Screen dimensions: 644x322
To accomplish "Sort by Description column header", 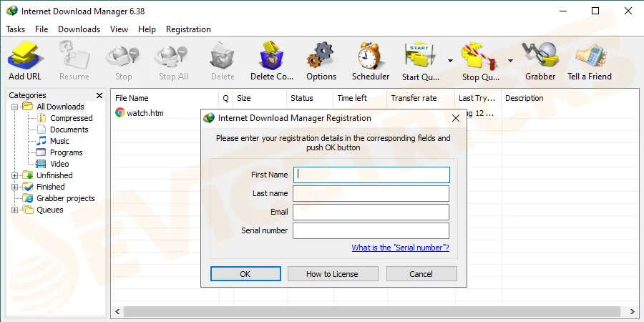I will click(570, 98).
